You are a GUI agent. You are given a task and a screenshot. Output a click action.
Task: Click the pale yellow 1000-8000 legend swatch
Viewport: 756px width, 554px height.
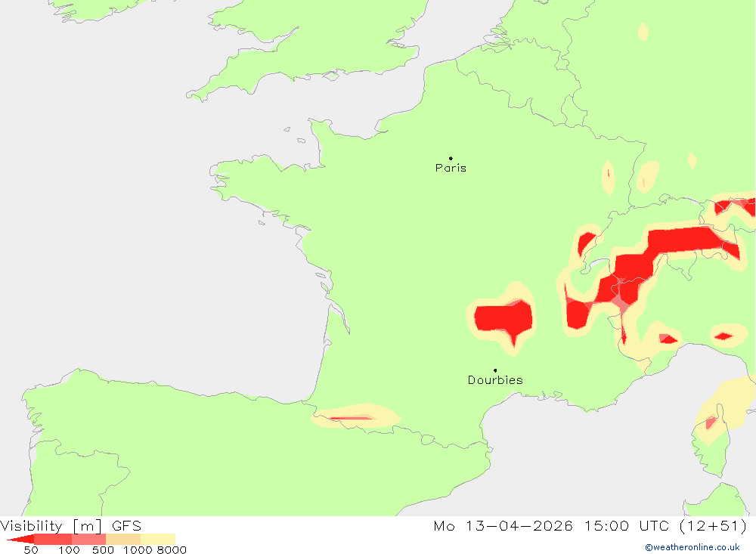(x=158, y=539)
